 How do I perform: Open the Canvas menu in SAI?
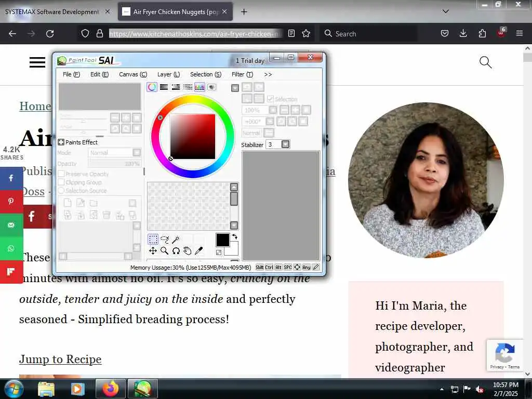(133, 74)
